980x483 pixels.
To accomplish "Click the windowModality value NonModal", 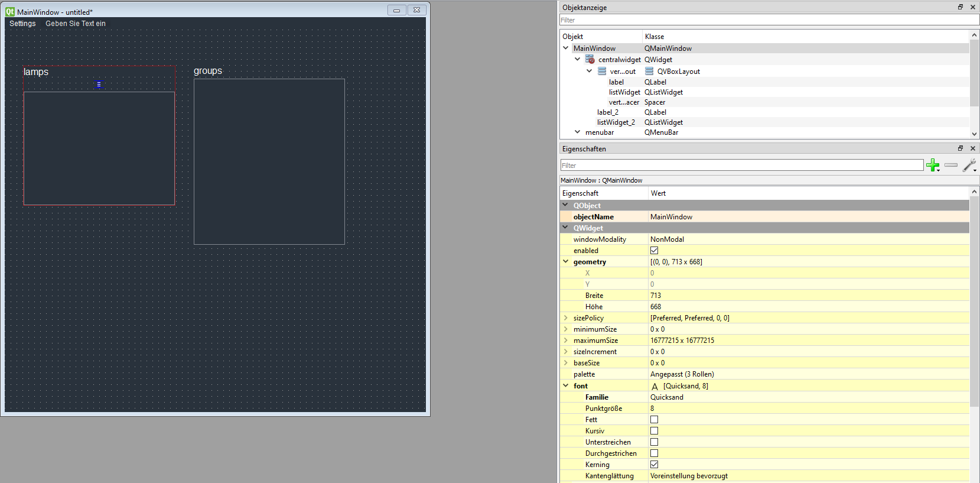I will (809, 239).
